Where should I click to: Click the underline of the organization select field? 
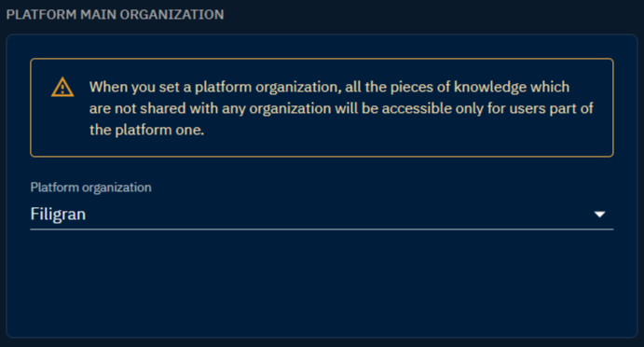pos(322,229)
